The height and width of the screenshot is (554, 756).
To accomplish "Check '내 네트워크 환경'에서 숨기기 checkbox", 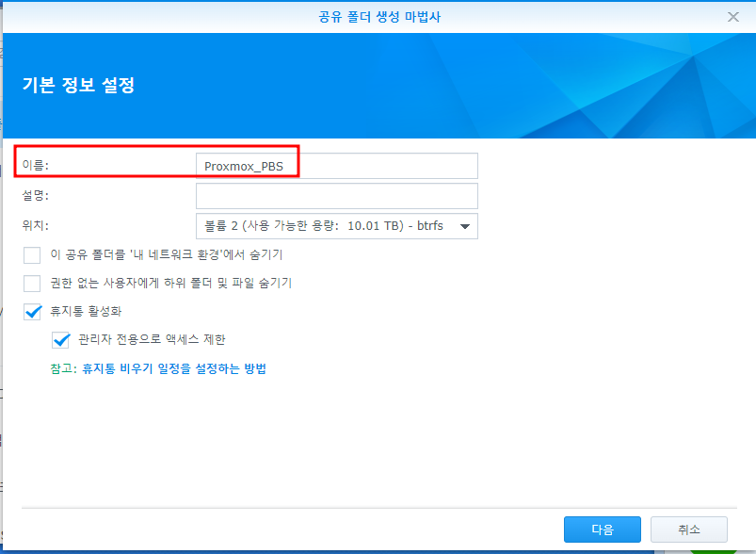I will pyautogui.click(x=32, y=254).
